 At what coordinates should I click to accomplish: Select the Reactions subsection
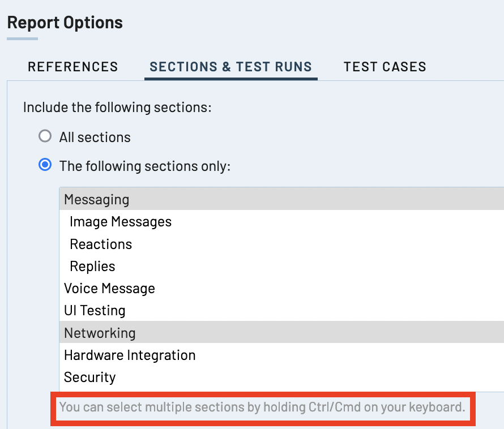[x=100, y=244]
